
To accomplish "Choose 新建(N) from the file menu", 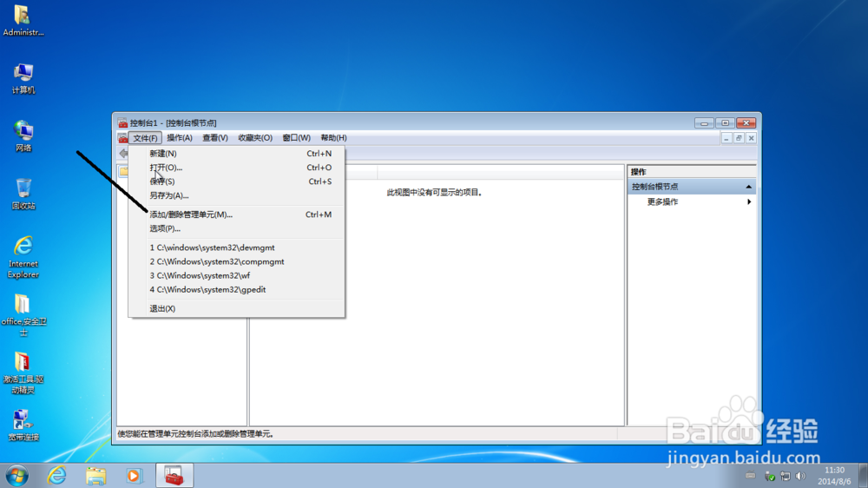I will click(236, 154).
